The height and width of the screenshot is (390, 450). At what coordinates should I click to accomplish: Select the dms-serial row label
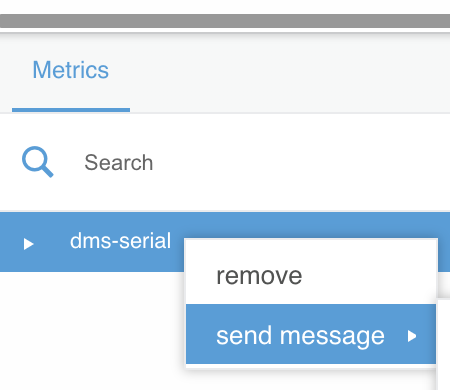coord(120,241)
